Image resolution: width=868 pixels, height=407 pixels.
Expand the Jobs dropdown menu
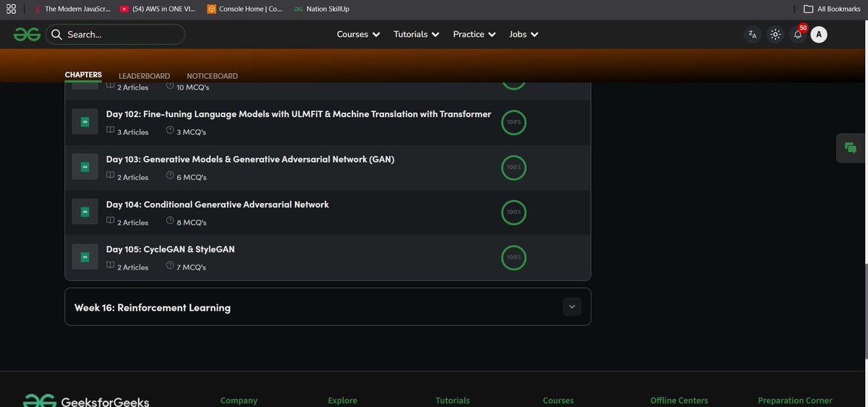tap(524, 34)
